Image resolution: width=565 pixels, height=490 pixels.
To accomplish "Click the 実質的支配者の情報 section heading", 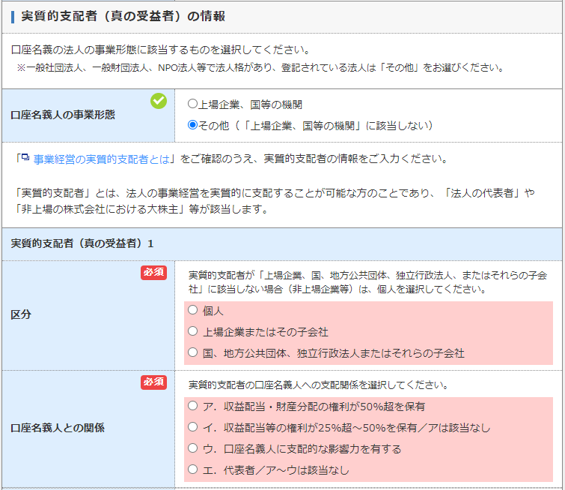I will pos(123,17).
